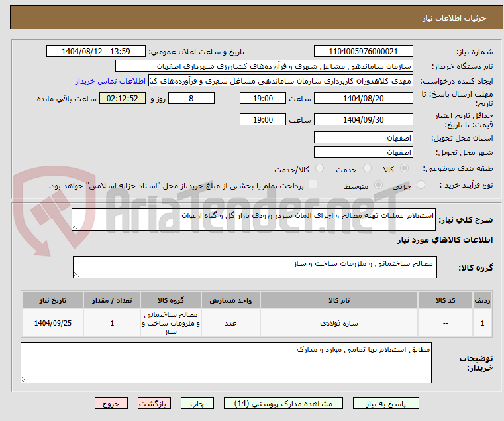Click the delivery city field شهر محل تحویل
Screen dimensions: 504x421
click(363, 152)
